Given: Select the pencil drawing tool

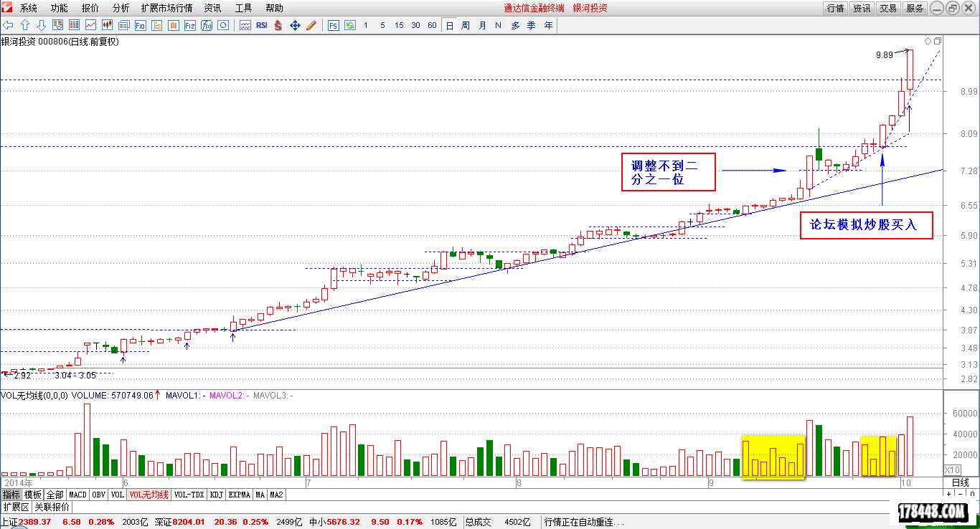Looking at the screenshot, I should click(311, 25).
